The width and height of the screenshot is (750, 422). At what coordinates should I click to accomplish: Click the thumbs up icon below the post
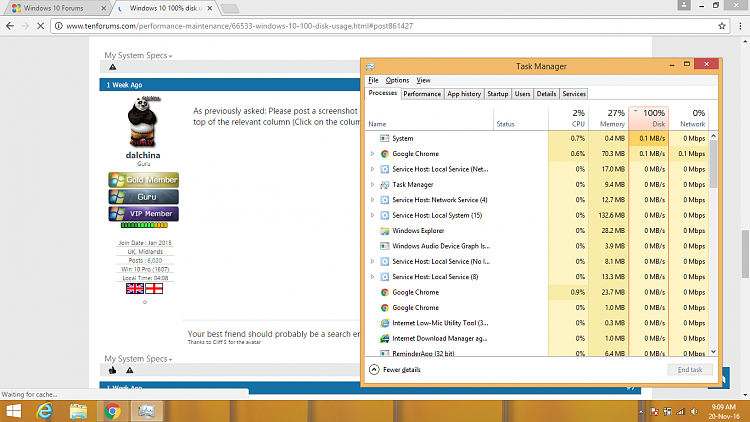(x=112, y=370)
